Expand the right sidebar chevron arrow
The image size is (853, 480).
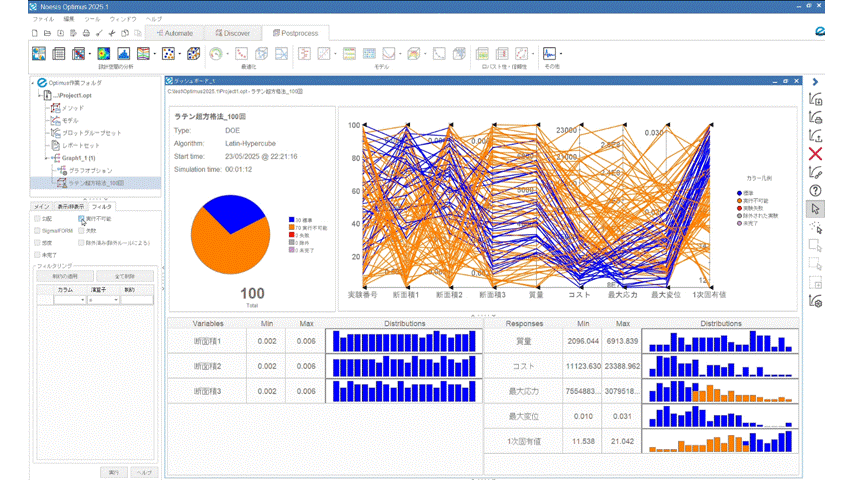(x=815, y=82)
